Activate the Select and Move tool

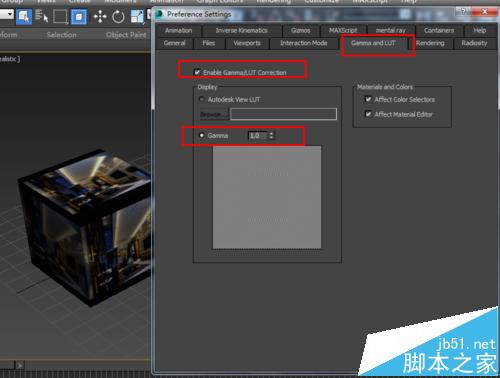pos(100,16)
